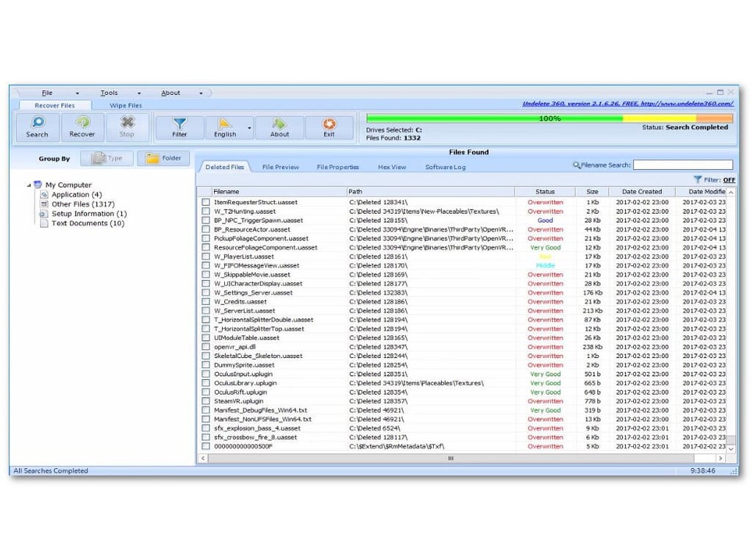Click the horizontal scrollbar left arrow
The width and height of the screenshot is (753, 560).
[x=203, y=459]
